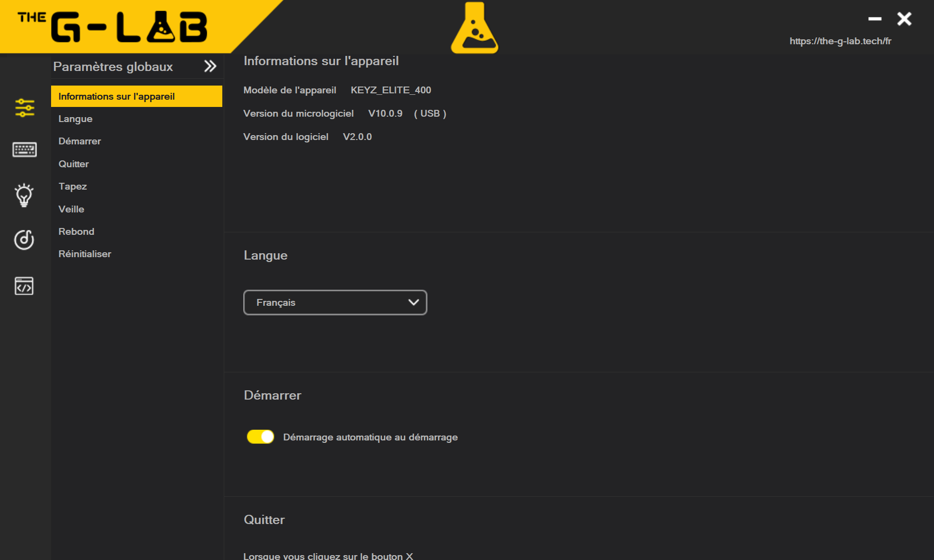Click the Version du logiciel label
The image size is (934, 560).
286,137
